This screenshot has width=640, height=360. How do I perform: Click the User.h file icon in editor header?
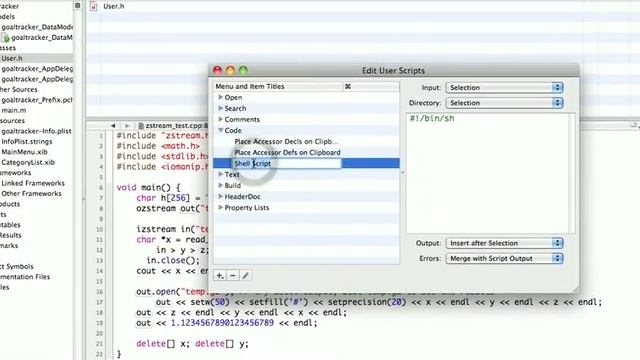coord(93,6)
